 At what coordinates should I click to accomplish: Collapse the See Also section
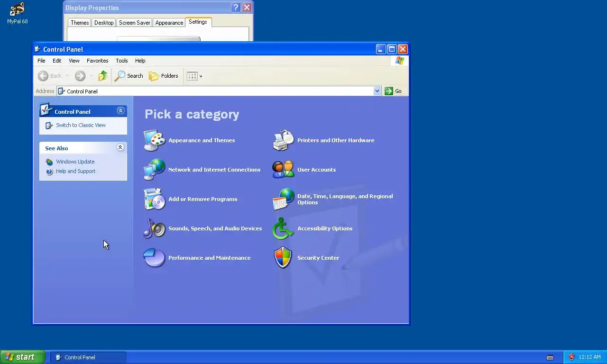coord(120,147)
